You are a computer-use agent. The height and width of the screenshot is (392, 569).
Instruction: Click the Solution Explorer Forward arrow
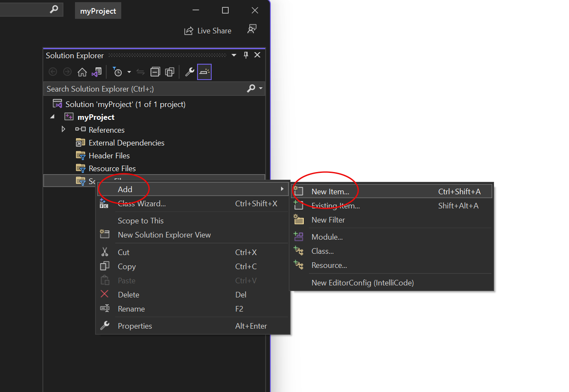click(x=67, y=72)
